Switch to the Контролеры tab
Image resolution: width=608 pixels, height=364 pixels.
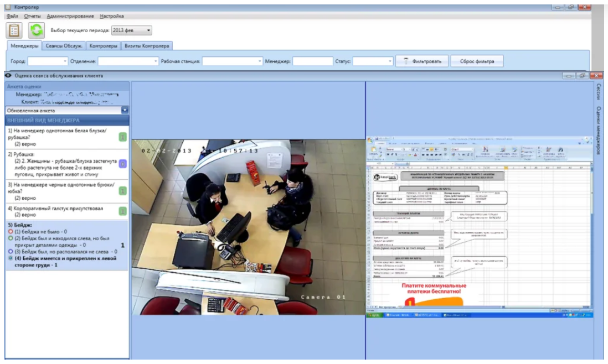103,46
